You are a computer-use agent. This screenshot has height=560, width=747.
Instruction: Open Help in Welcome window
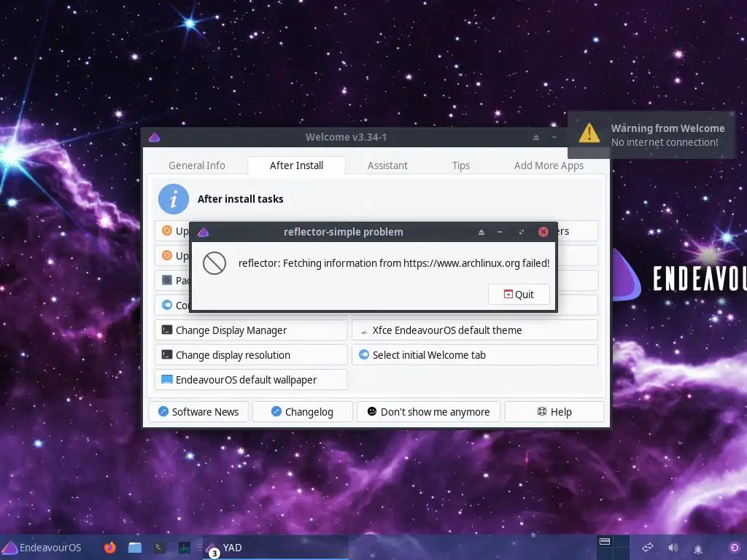[x=554, y=411]
